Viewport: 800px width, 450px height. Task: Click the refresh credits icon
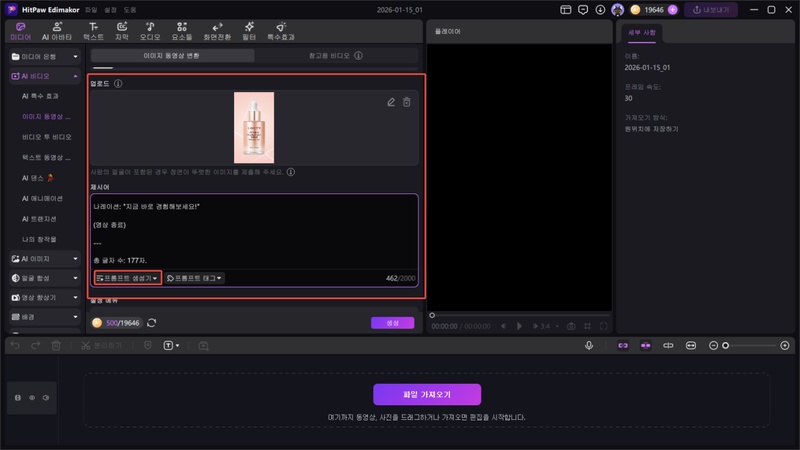(152, 323)
